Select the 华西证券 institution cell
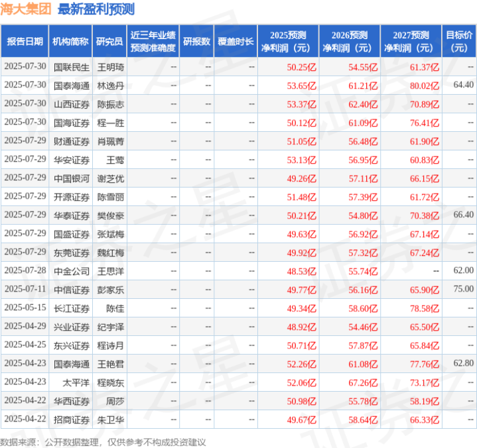This screenshot has width=477, height=448. click(72, 401)
